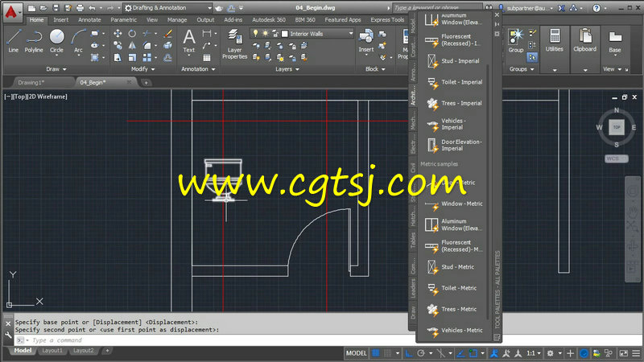Select the Line draw tool
The image size is (644, 362).
13,41
